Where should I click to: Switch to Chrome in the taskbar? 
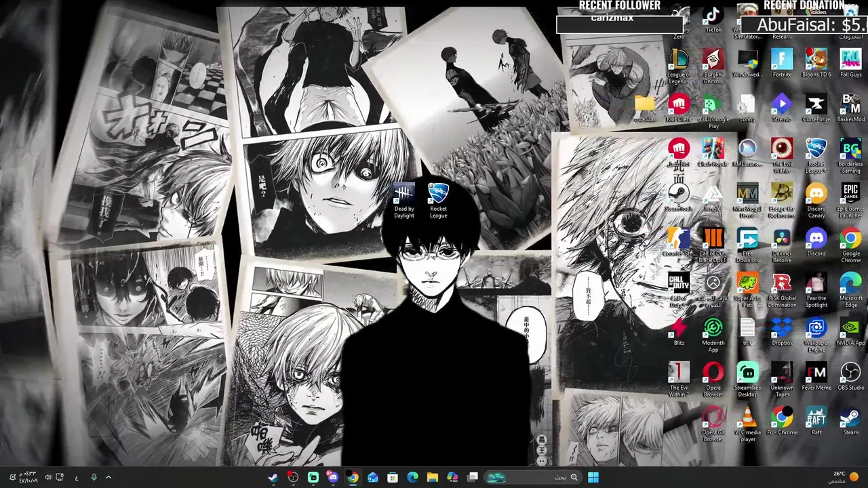353,477
